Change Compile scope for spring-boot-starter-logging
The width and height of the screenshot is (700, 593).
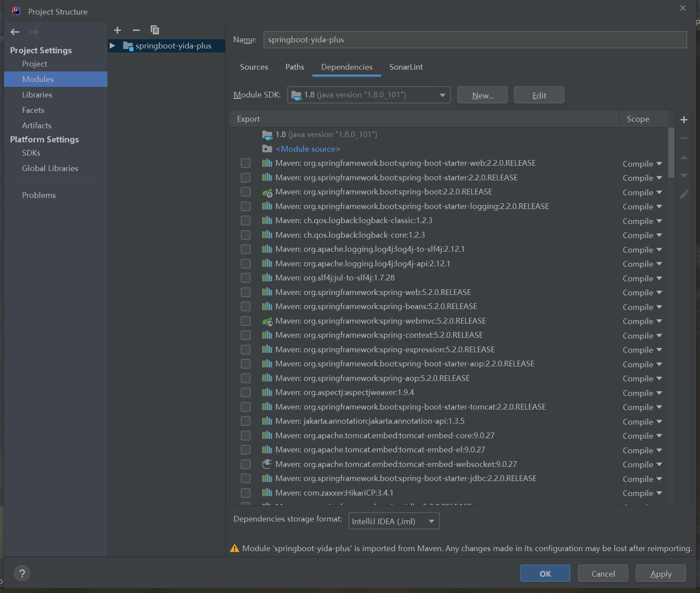coord(642,206)
